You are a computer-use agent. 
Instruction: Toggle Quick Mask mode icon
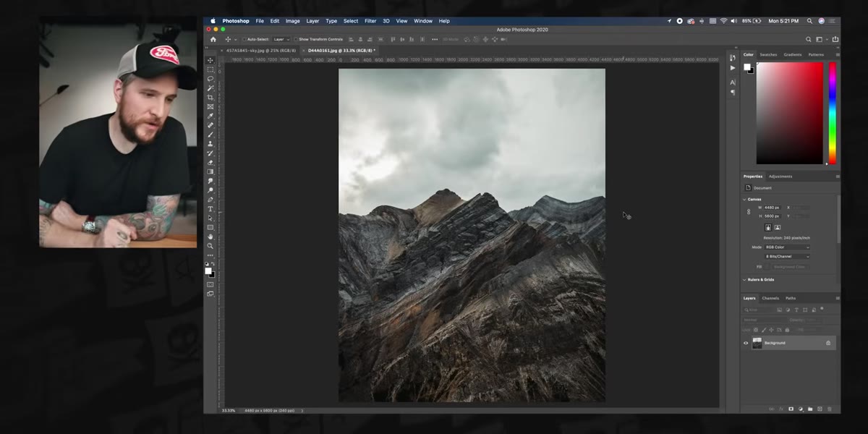pos(210,284)
